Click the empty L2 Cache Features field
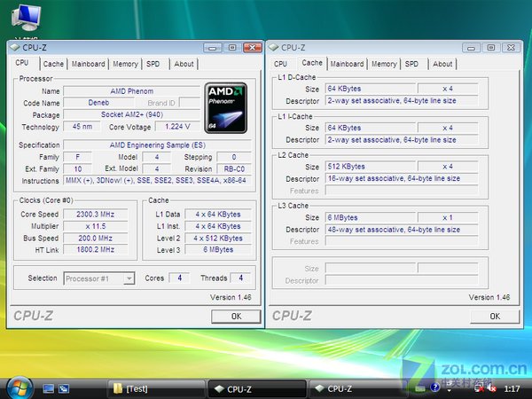532x399 pixels. 402,191
